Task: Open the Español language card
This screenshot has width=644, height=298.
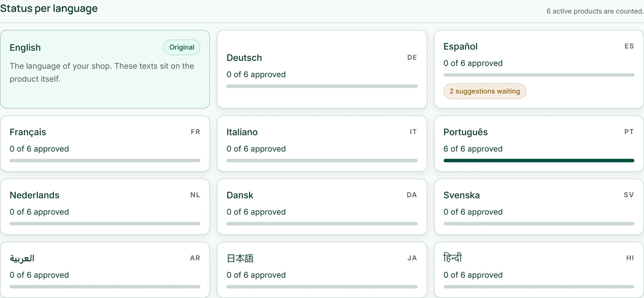Action: coord(539,69)
